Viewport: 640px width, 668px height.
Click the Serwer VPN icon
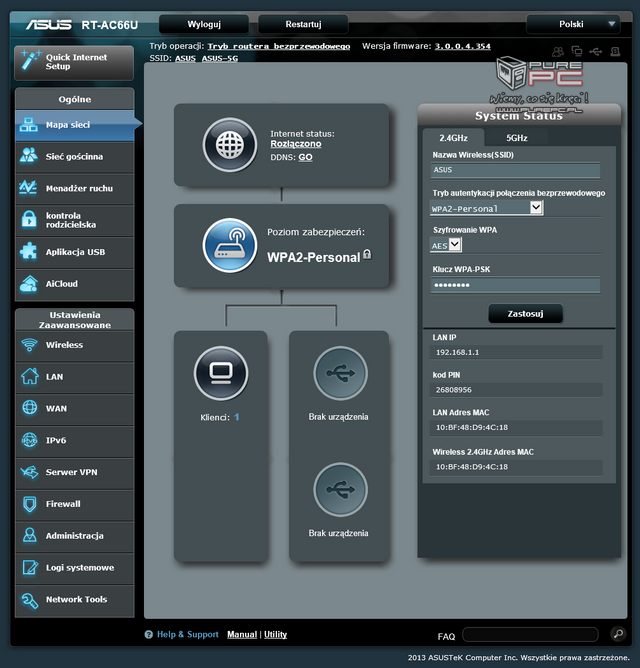29,472
